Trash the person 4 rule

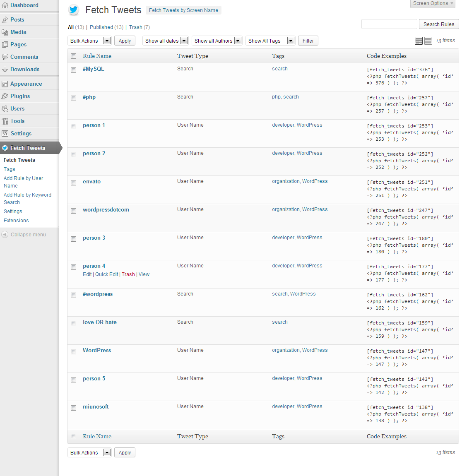tap(128, 274)
